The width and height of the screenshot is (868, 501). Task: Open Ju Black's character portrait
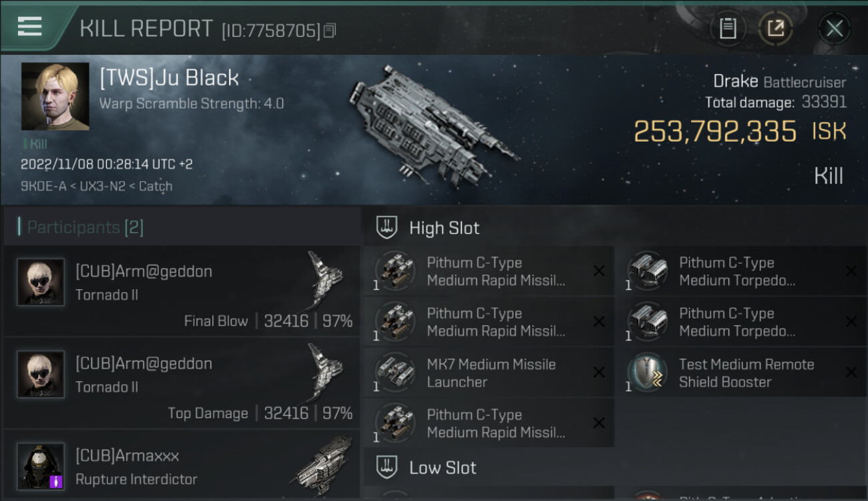55,96
